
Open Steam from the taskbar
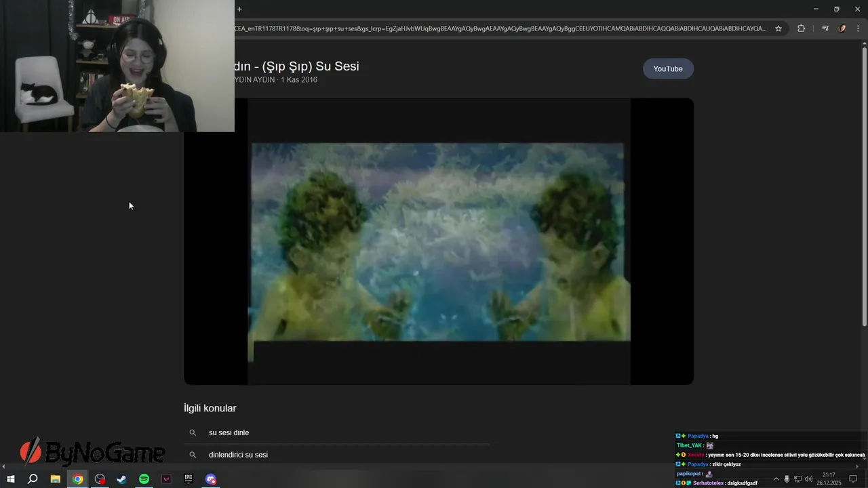point(122,479)
